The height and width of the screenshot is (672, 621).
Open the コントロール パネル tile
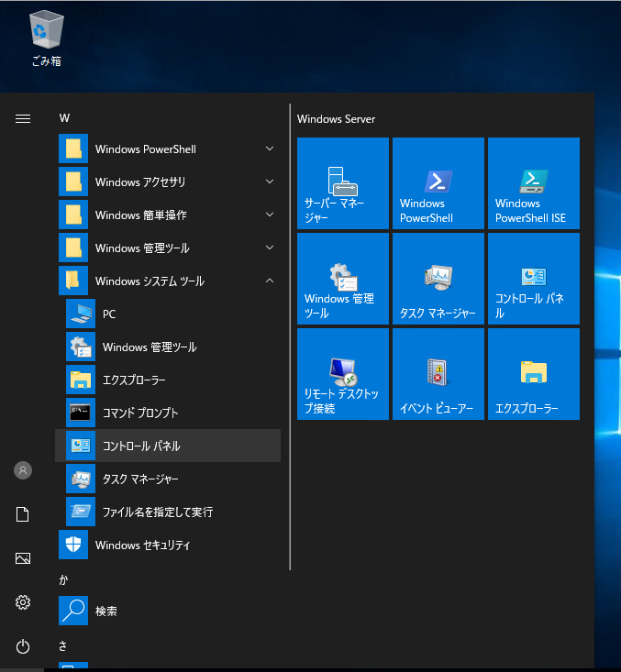tap(534, 279)
